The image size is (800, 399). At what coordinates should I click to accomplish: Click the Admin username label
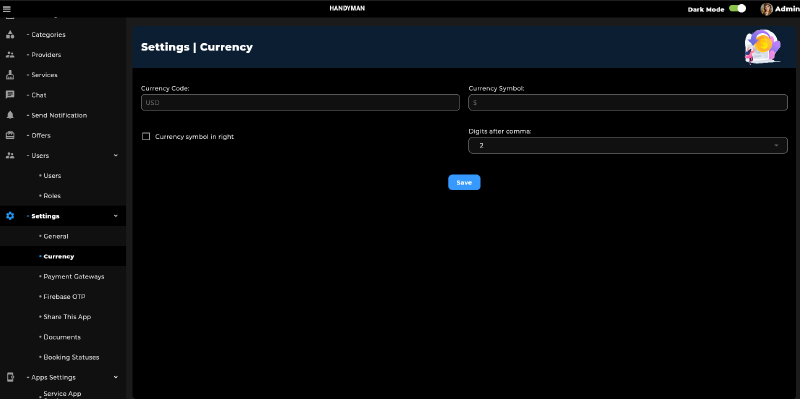pyautogui.click(x=787, y=9)
